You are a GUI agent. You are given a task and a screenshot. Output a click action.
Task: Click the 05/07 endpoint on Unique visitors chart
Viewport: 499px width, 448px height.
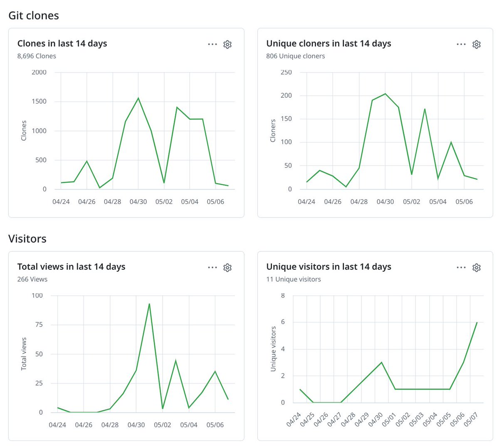click(477, 322)
